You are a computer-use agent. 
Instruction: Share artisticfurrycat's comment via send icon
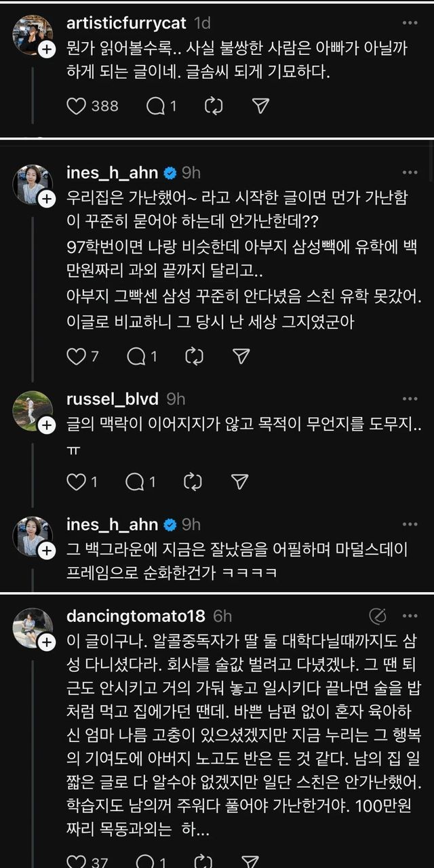pos(260,106)
